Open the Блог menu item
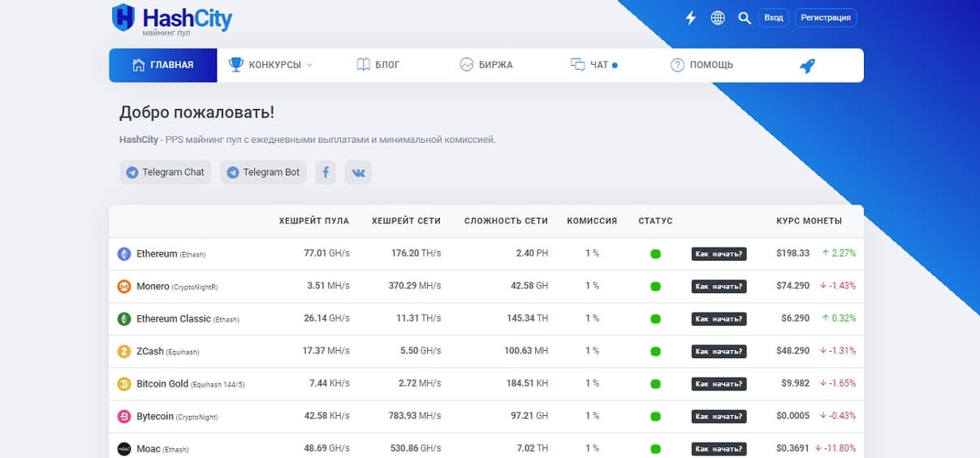The width and height of the screenshot is (980, 458). pos(378,65)
